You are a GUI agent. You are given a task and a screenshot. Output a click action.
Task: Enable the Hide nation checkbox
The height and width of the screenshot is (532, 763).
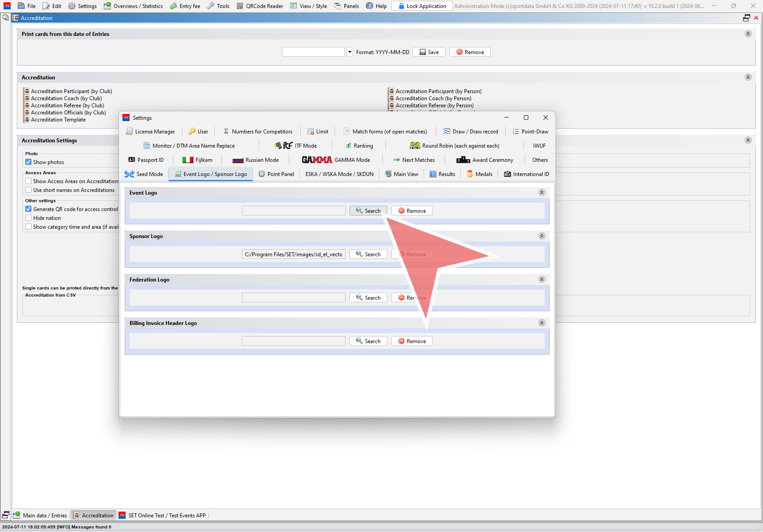pos(28,218)
